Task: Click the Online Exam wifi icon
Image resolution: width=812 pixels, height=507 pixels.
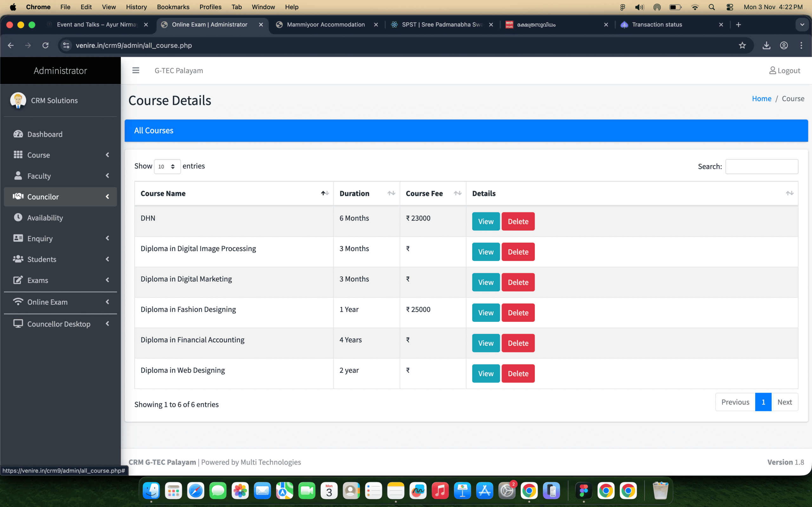Action: pos(18,302)
